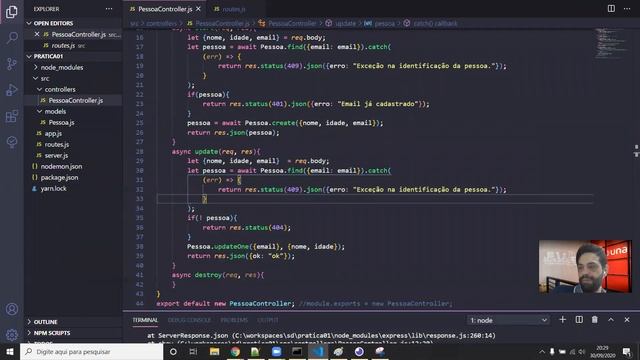Image resolution: width=640 pixels, height=360 pixels.
Task: Click 'update' method in the breadcrumb
Action: click(345, 24)
